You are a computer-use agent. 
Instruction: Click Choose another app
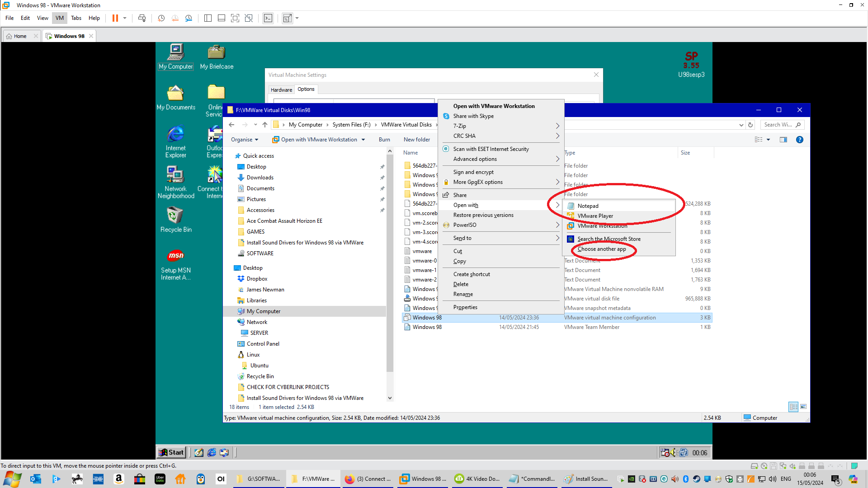(601, 249)
